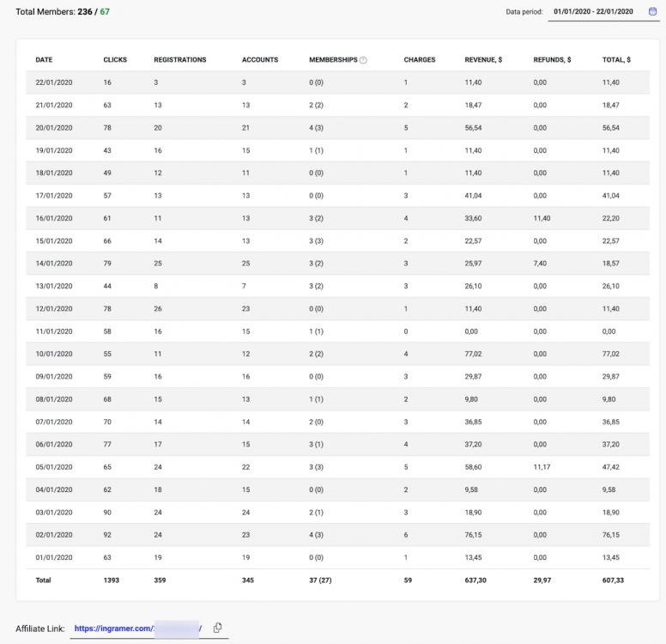Click the REFUNDS, $ column header

[x=552, y=60]
